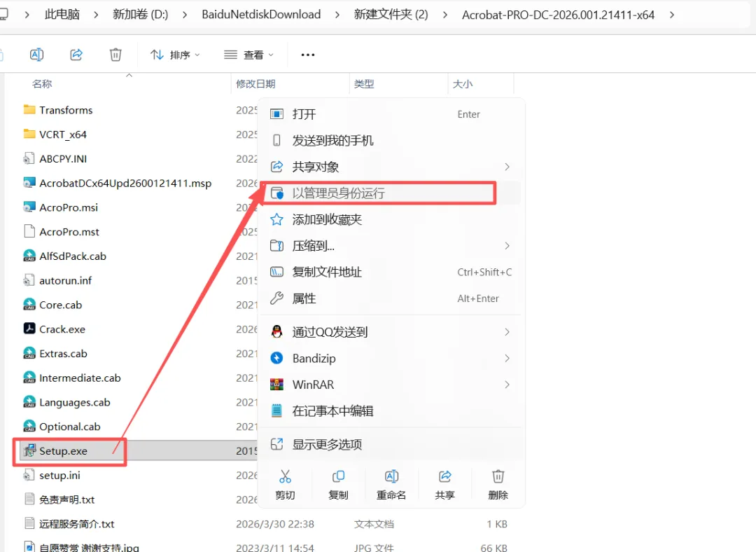Choose 复制文件地址 menu item
Viewport: 756px width, 552px height.
click(x=391, y=272)
